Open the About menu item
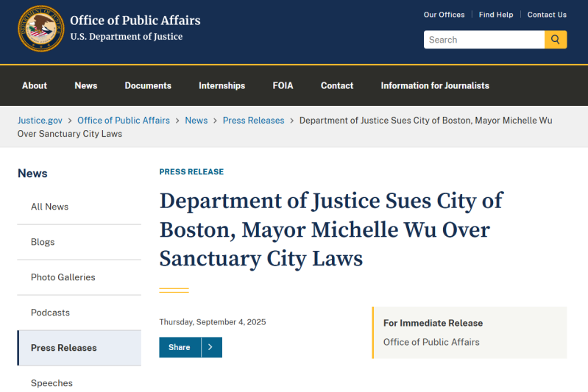588x392 pixels. pos(35,85)
